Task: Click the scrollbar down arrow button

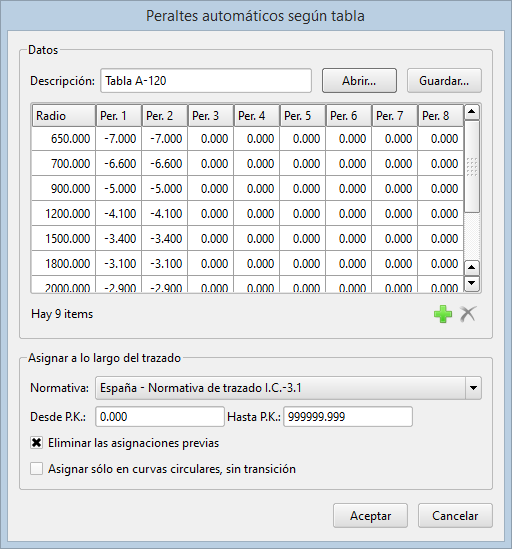Action: tap(472, 283)
